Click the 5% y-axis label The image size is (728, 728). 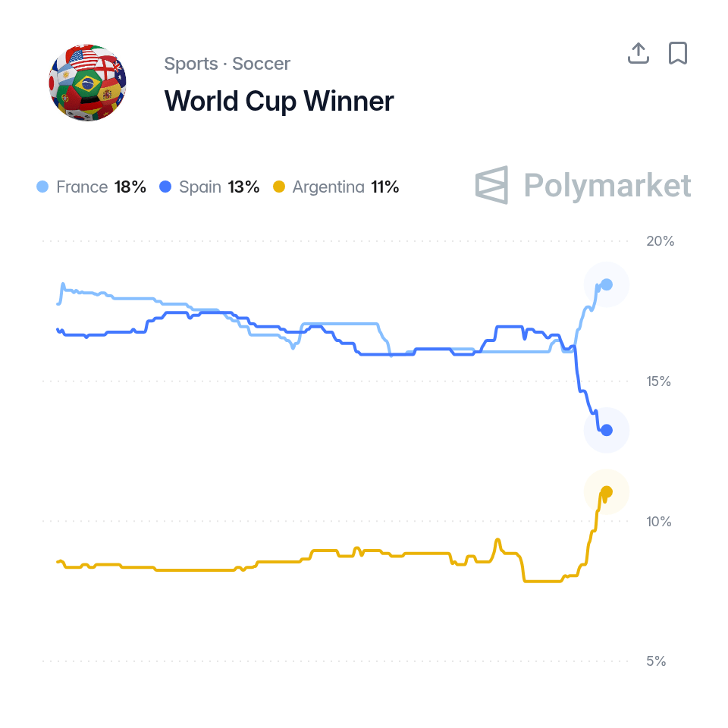click(656, 661)
